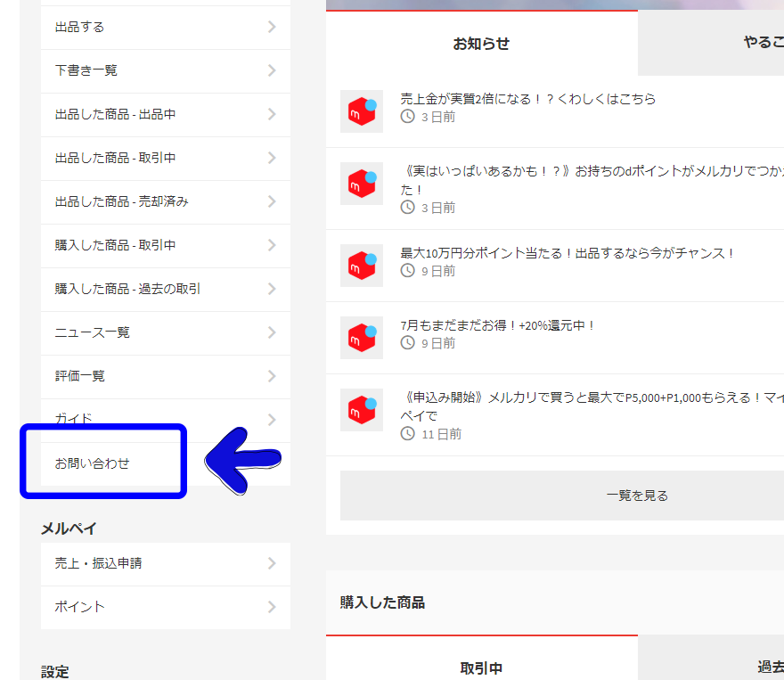Click Mercari icon beside 売上金が実質2倍 notice
Image resolution: width=784 pixels, height=680 pixels.
pyautogui.click(x=362, y=111)
